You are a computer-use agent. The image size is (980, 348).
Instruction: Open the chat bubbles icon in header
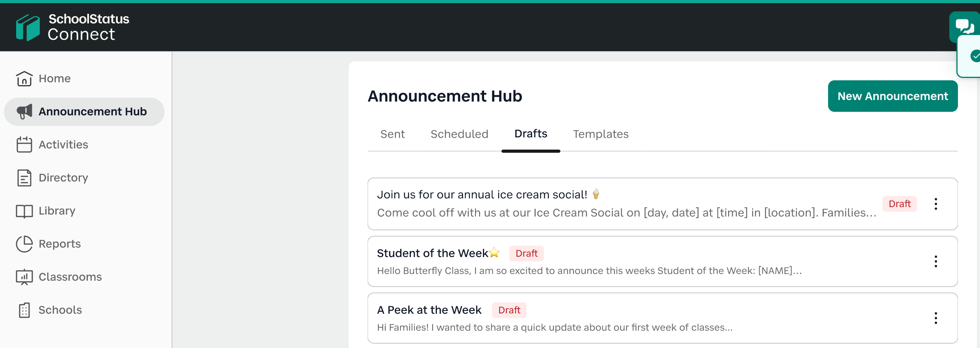pos(964,27)
